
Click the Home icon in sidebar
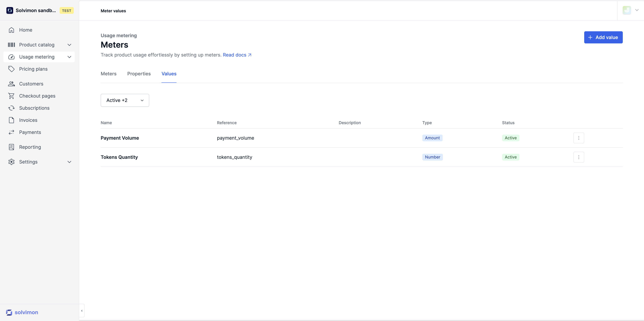(x=11, y=30)
